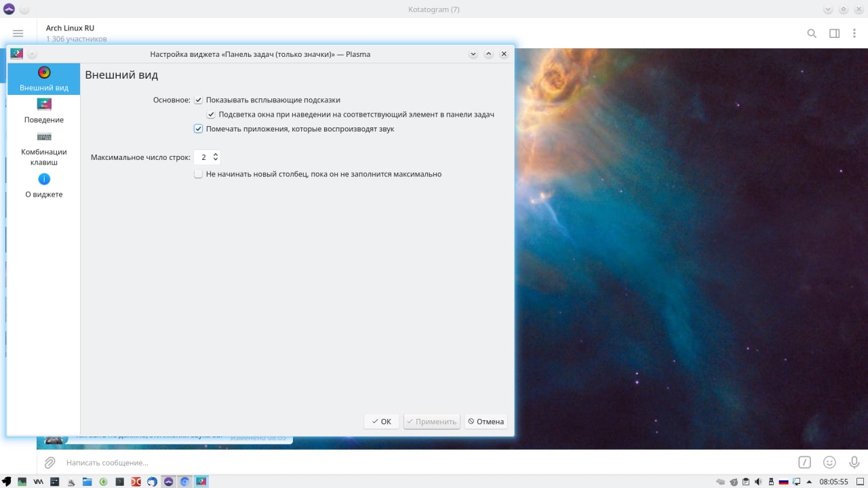
Task: Click the Применить button
Action: pos(431,422)
